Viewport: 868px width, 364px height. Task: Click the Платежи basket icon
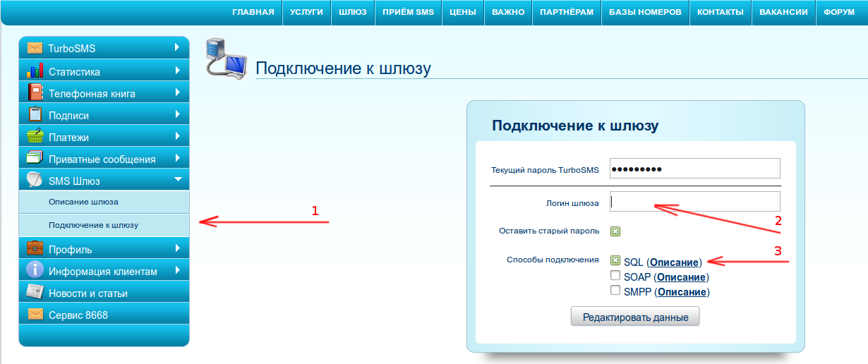(35, 136)
